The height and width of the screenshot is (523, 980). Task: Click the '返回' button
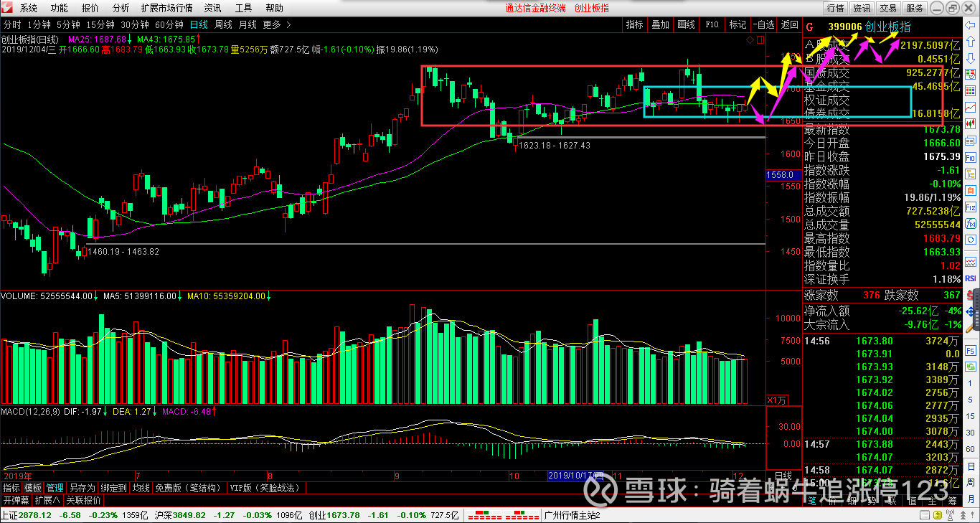coord(789,24)
